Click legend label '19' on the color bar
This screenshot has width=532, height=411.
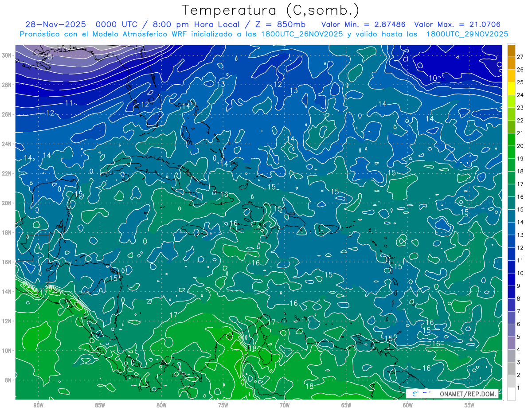[x=521, y=159]
